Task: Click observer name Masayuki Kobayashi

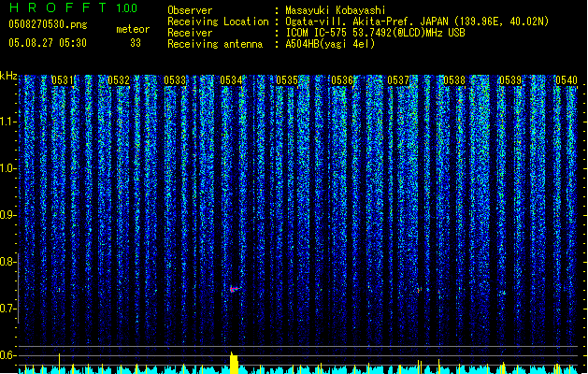Action: pyautogui.click(x=336, y=10)
